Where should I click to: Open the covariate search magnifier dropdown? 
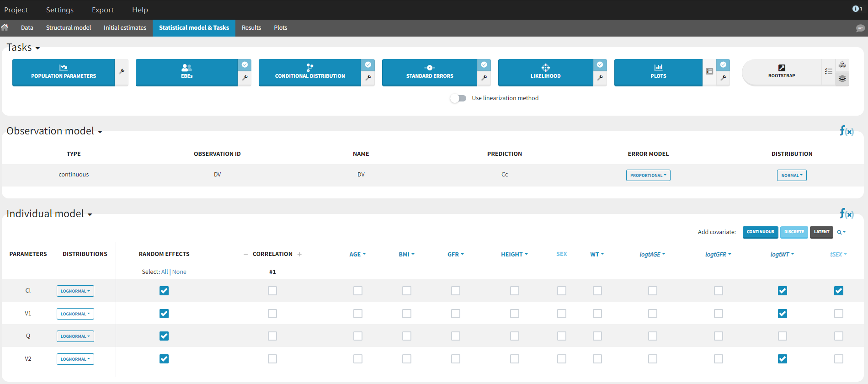pos(841,232)
